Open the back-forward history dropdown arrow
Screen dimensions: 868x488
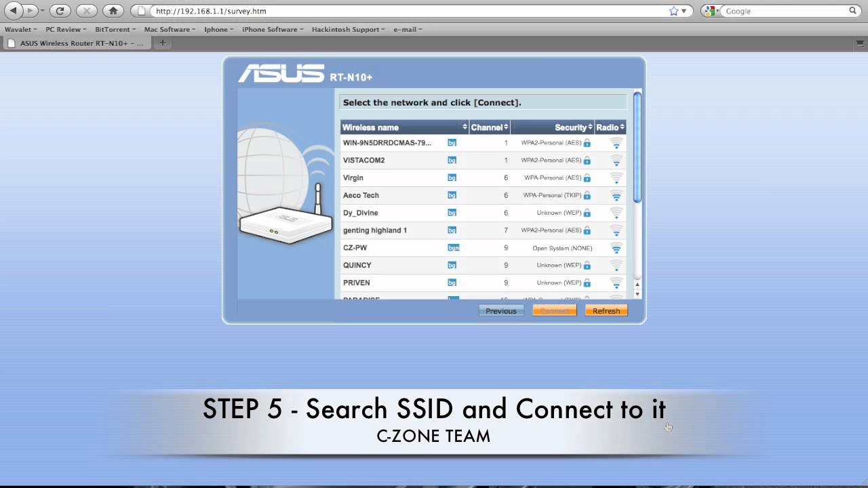point(42,11)
